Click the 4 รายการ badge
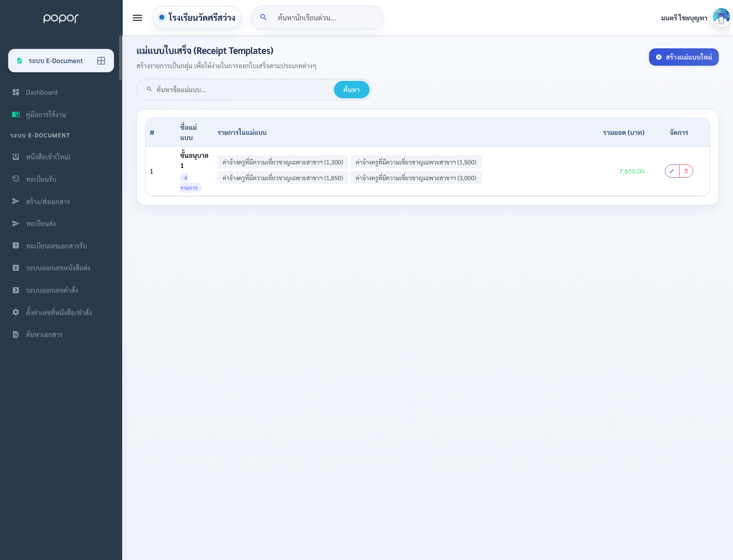Image resolution: width=733 pixels, height=560 pixels. tap(191, 183)
